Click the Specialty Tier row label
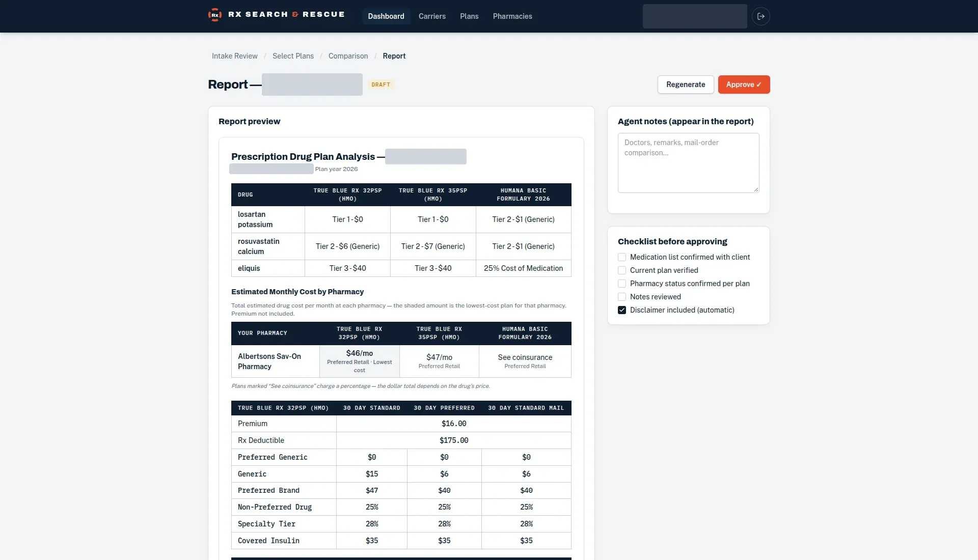This screenshot has width=978, height=560. tap(266, 524)
